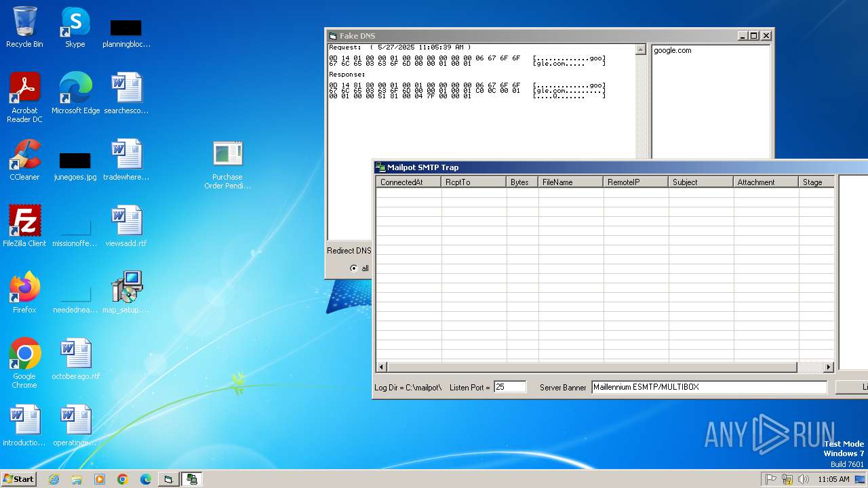Sort by the Attachment column header

coord(766,182)
